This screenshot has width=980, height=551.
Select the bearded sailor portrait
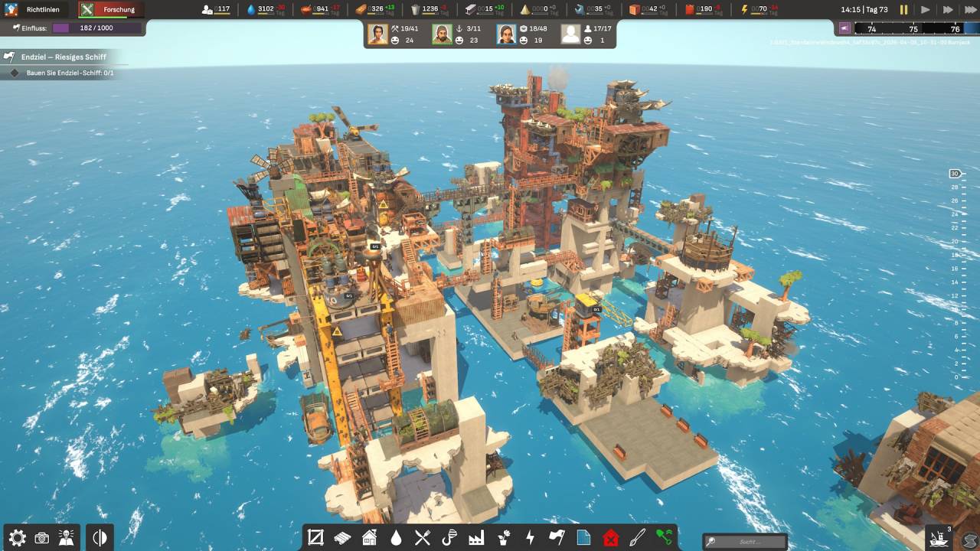click(442, 34)
